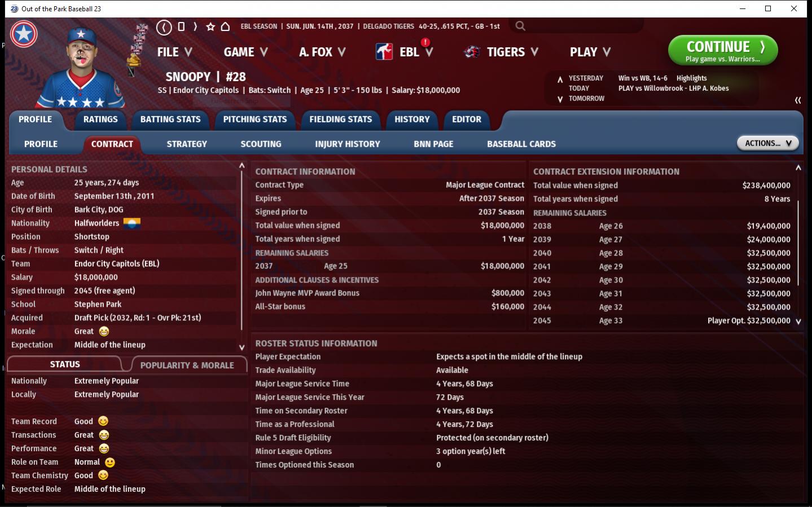The height and width of the screenshot is (507, 812).
Task: Click the Team Chemistry smiley icon
Action: pos(103,475)
